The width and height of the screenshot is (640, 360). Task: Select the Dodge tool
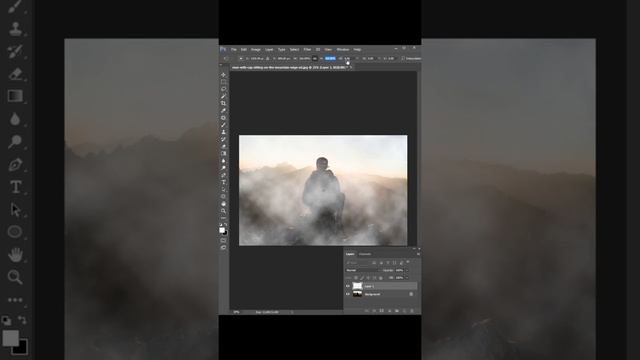[x=223, y=169]
